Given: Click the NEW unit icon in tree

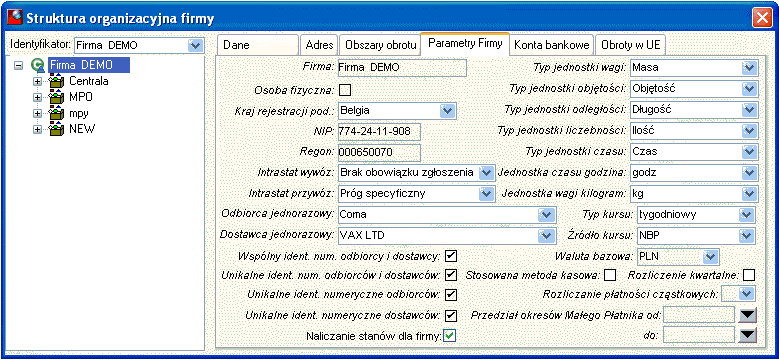Looking at the screenshot, I should click(57, 129).
